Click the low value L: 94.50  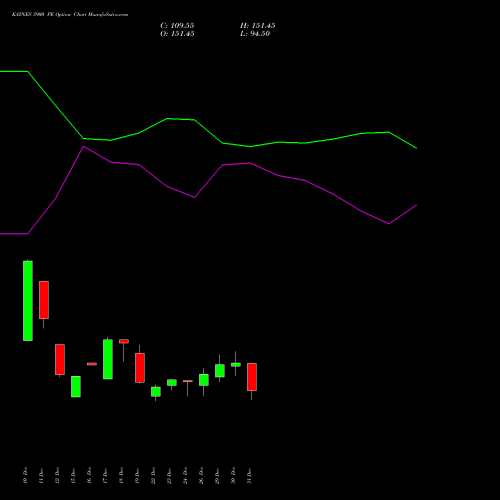pos(255,34)
